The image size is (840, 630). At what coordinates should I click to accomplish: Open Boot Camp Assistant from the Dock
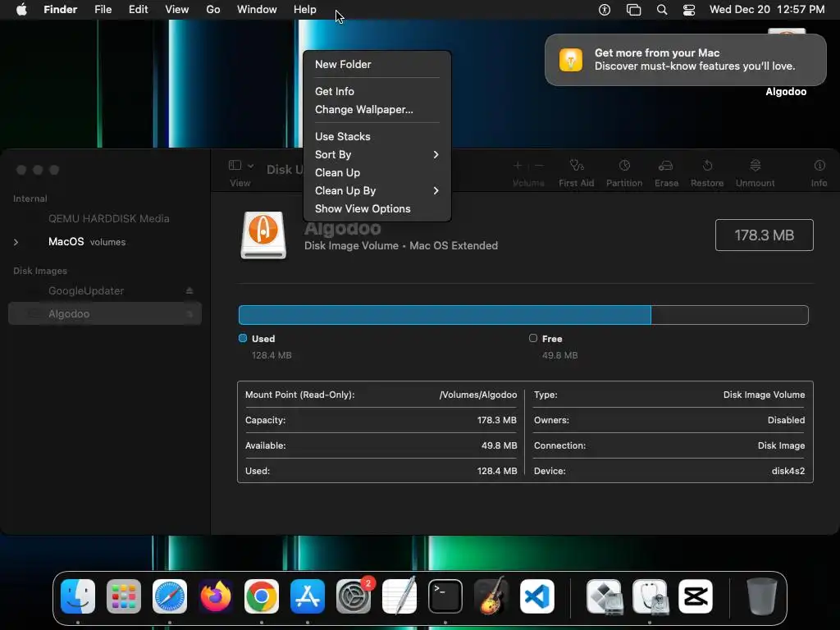pos(604,596)
